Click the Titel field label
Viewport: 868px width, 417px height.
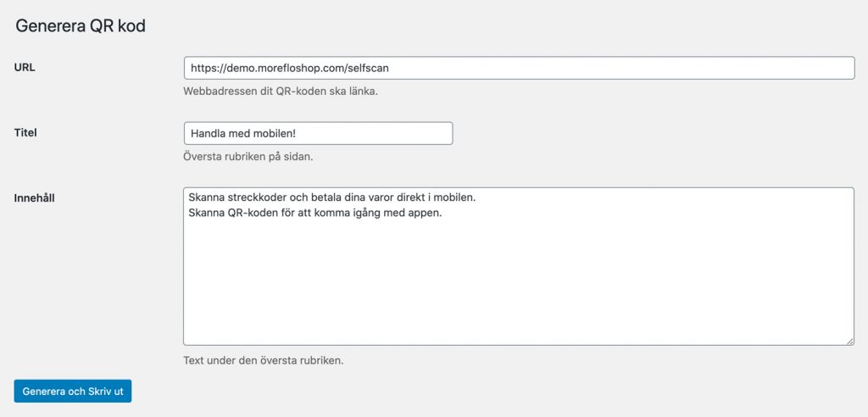coord(25,133)
